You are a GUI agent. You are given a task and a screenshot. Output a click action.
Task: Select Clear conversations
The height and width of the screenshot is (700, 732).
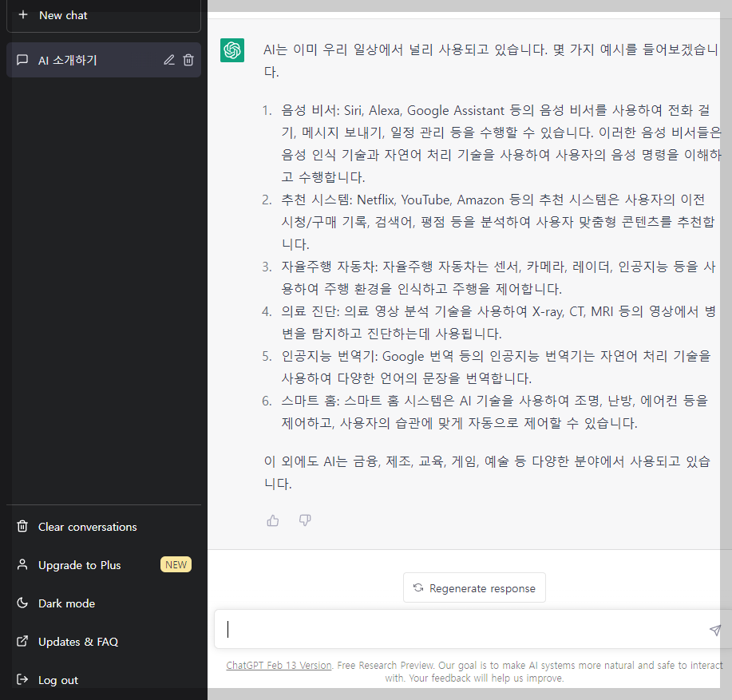[104, 527]
